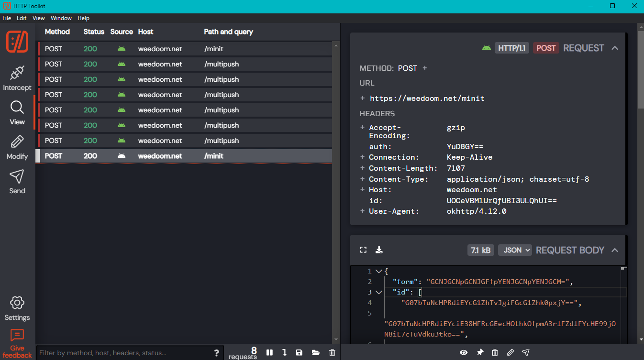Create modify rule with pencil icon
The width and height of the screenshot is (644, 360).
pos(511,352)
